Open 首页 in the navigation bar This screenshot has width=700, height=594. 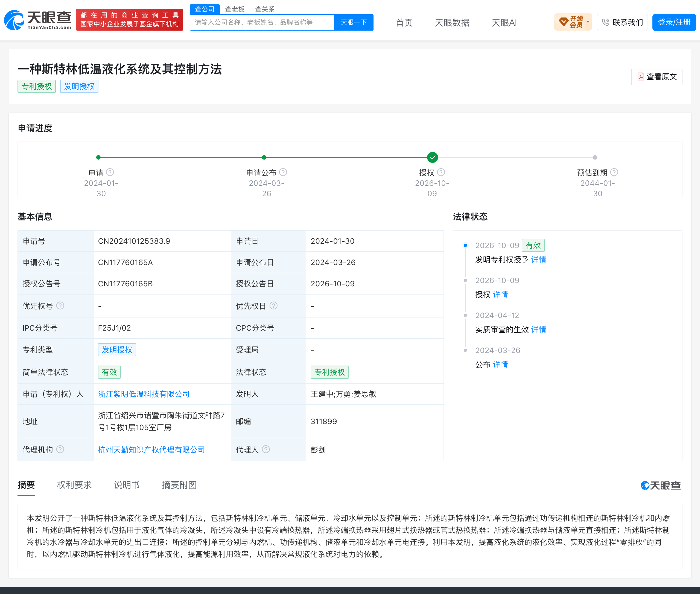click(404, 23)
